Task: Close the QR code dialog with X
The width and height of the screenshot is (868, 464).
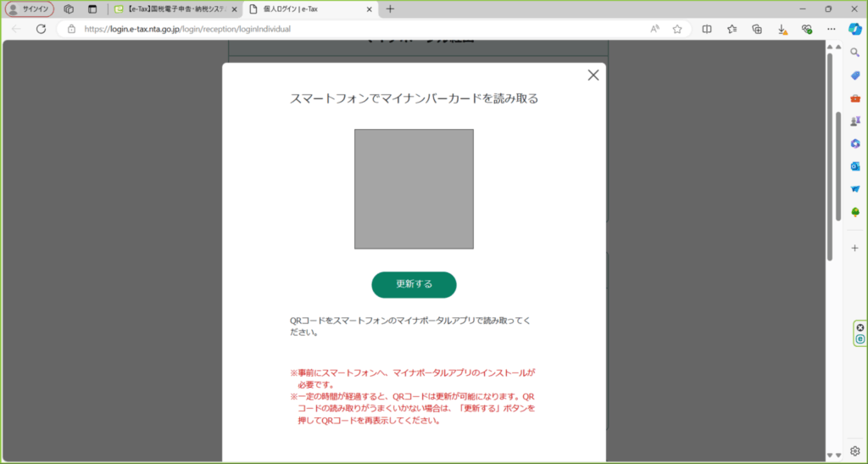Action: point(593,75)
